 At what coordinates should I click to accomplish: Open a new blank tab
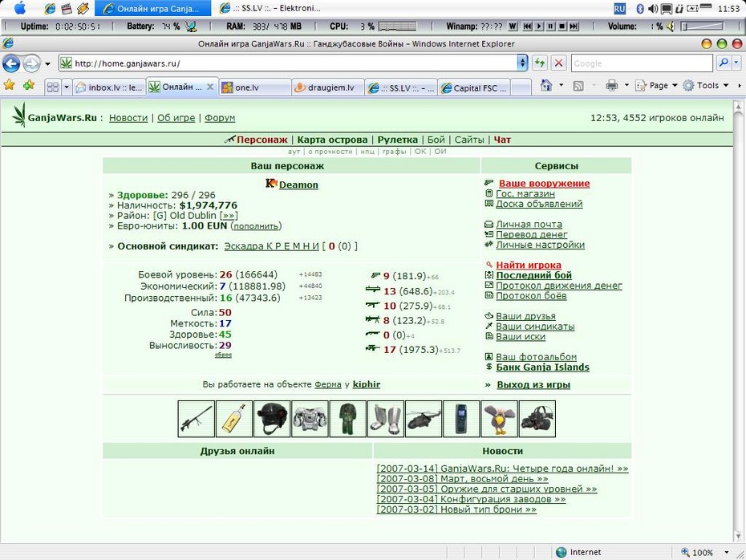click(x=521, y=87)
